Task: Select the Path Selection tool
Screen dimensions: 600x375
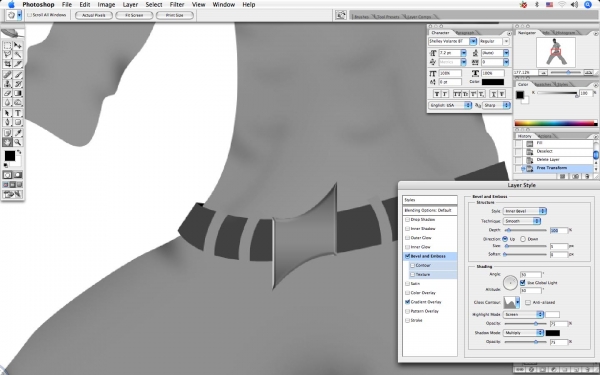Action: click(7, 113)
